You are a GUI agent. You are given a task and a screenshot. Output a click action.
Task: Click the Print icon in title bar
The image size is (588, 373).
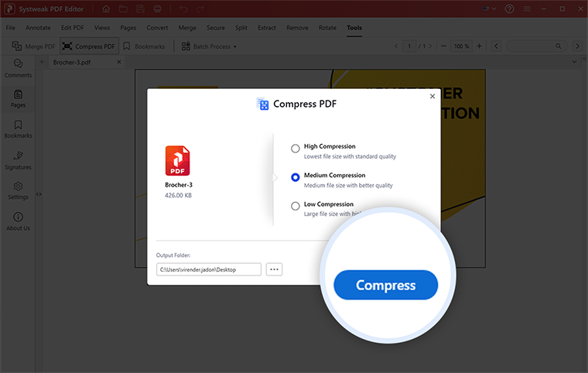coord(158,9)
